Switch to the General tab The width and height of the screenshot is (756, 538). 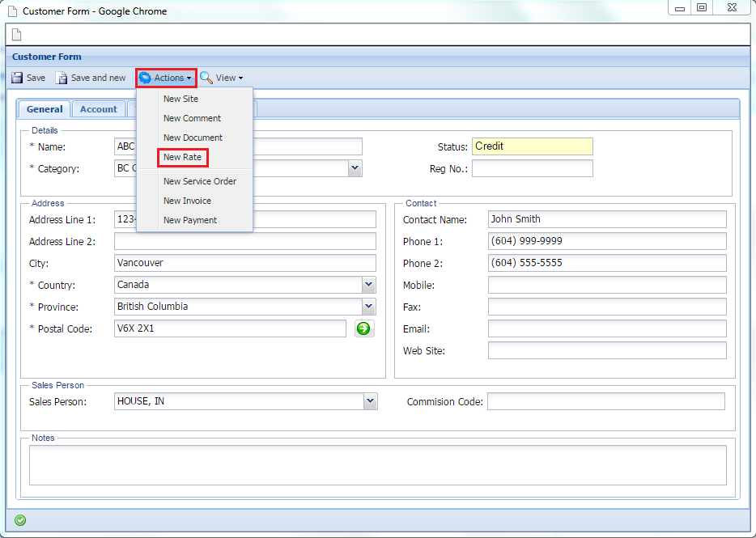(45, 109)
